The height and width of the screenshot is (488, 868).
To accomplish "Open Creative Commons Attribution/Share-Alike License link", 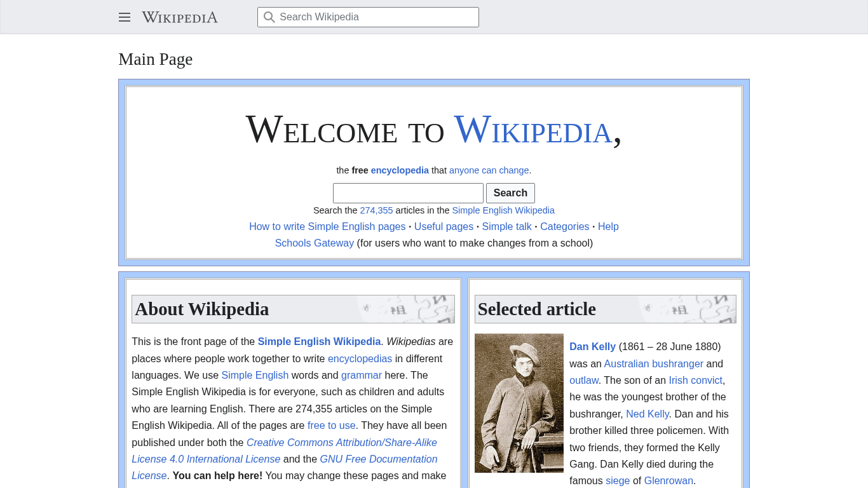I will pyautogui.click(x=285, y=451).
